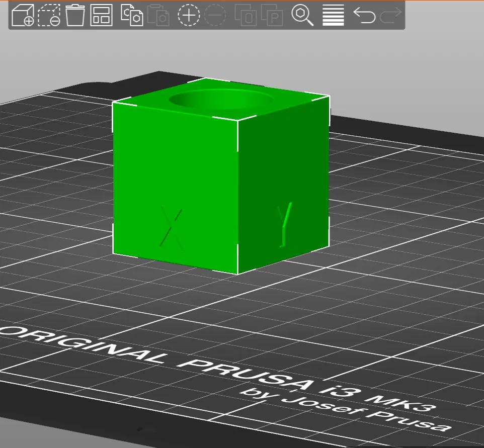Undo the last action
The image size is (484, 448).
pyautogui.click(x=364, y=15)
